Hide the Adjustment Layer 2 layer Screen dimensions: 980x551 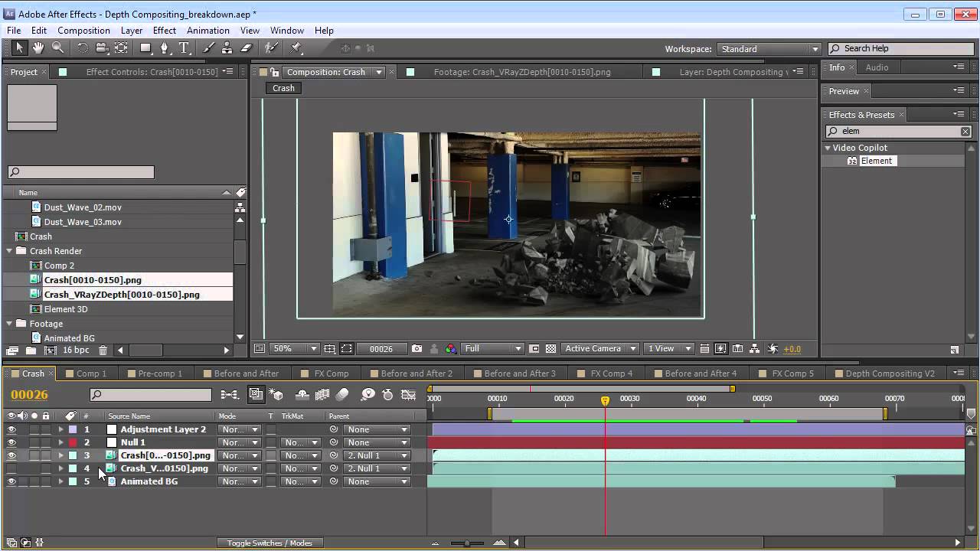[x=11, y=429]
